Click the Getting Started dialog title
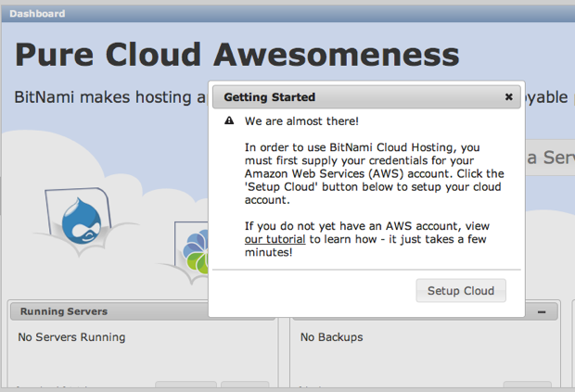575x392 pixels. pyautogui.click(x=269, y=96)
